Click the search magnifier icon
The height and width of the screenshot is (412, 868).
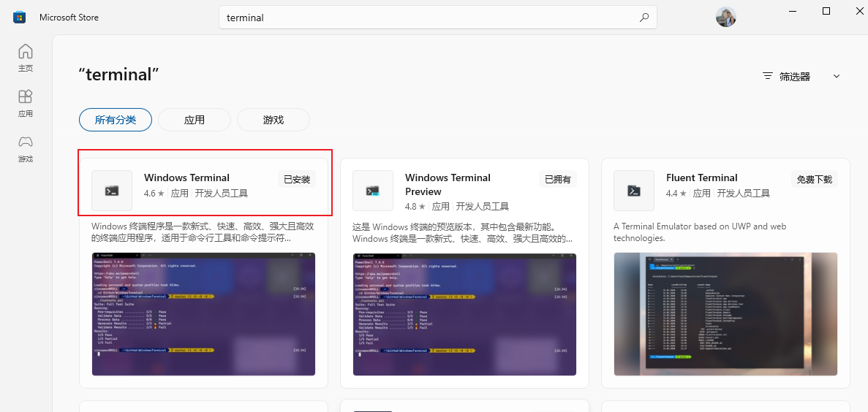(x=644, y=18)
